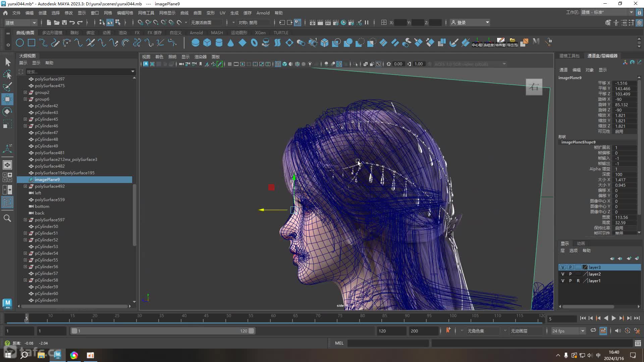Click the play backwards button
The image size is (644, 362).
click(606, 318)
